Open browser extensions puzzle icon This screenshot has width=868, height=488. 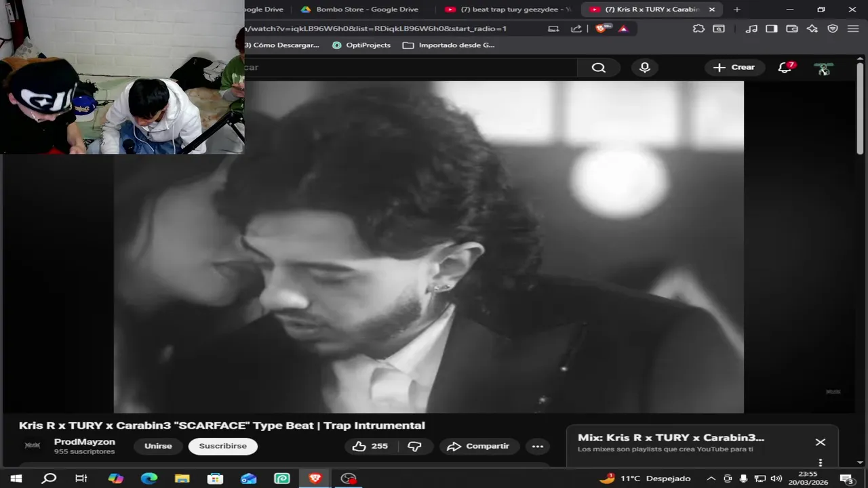(698, 28)
